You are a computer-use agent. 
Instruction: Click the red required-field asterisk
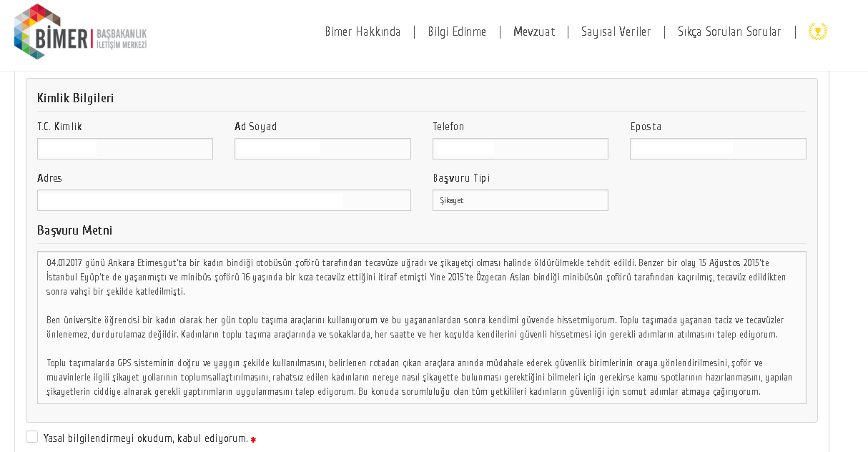coord(253,440)
